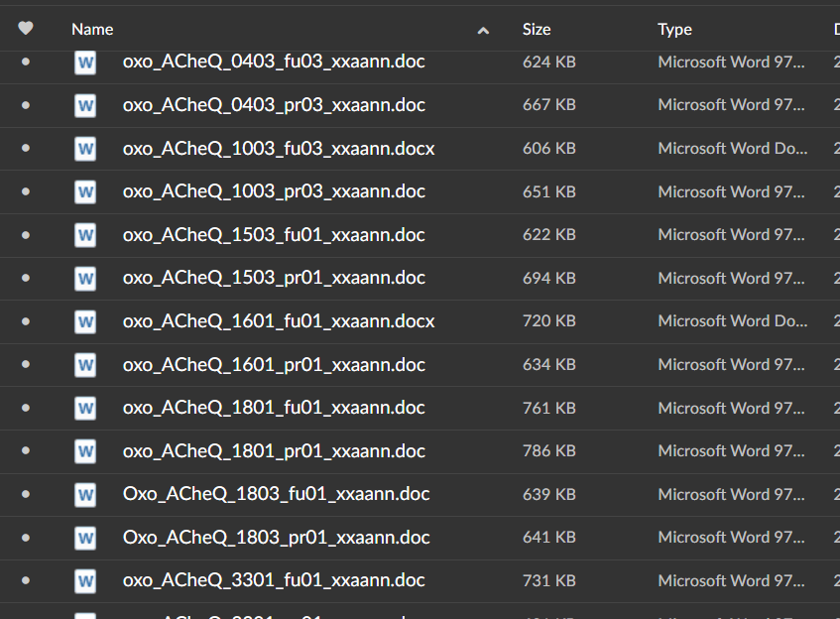This screenshot has height=619, width=840.
Task: Click the 720 KB size cell
Action: 548,321
